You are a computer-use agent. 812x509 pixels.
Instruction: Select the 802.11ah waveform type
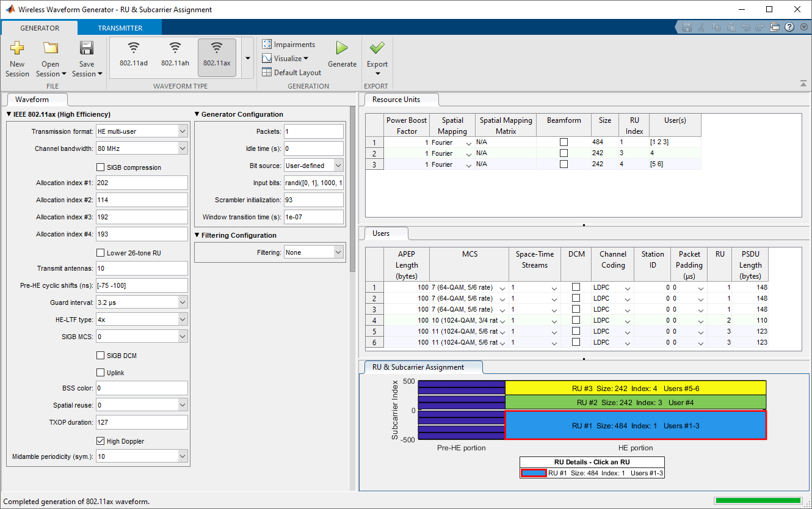pyautogui.click(x=175, y=54)
